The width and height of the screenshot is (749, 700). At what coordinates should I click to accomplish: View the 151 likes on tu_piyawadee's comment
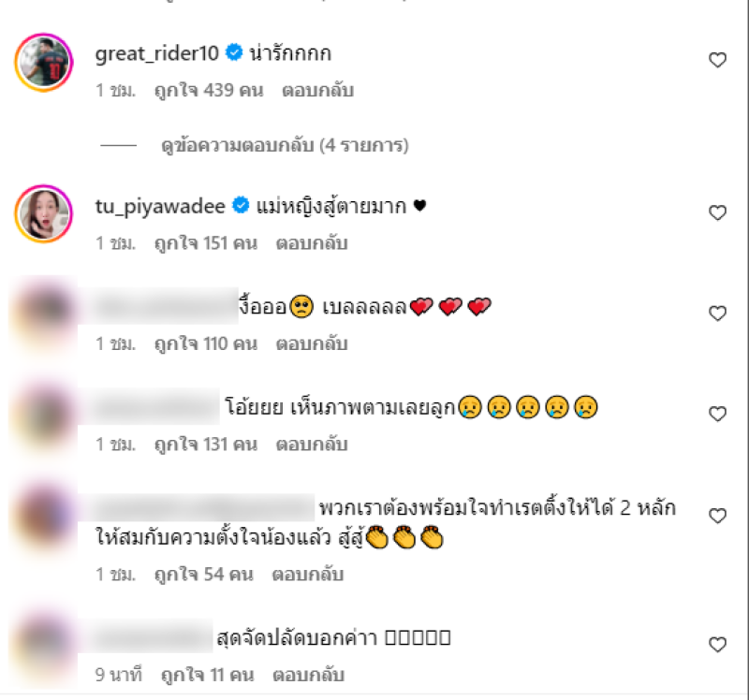(x=206, y=243)
